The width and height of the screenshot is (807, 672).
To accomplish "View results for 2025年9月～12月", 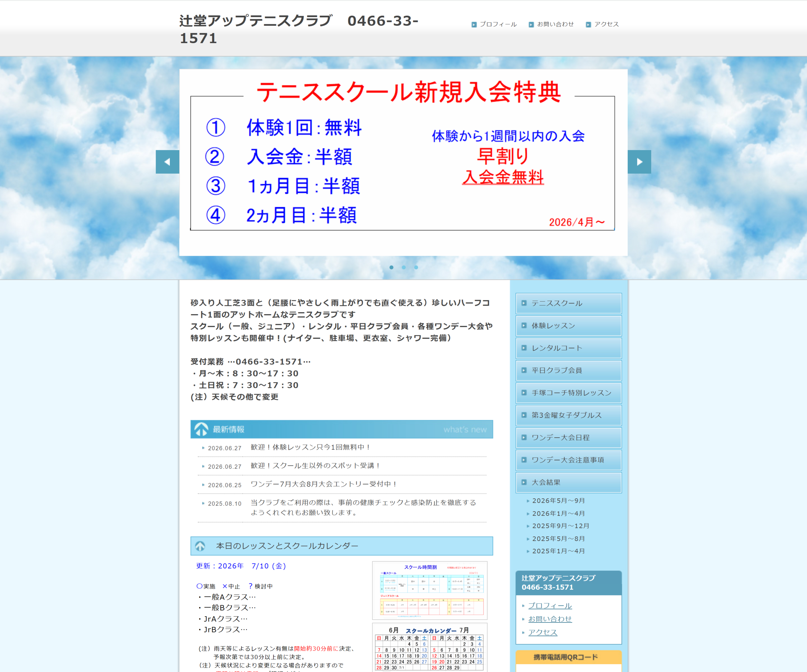I will tap(561, 526).
